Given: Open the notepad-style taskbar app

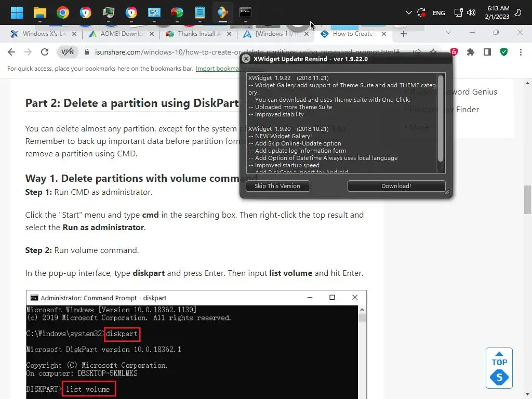Looking at the screenshot, I should click(x=200, y=12).
